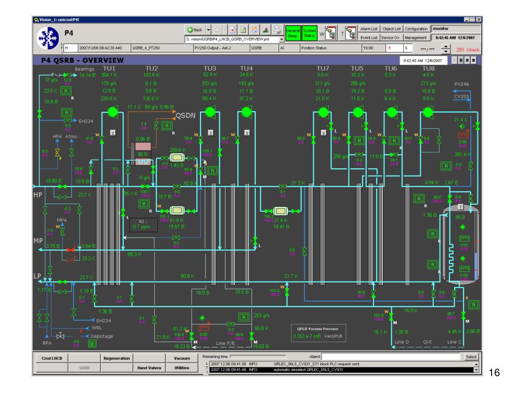The width and height of the screenshot is (532, 399).
Task: Click the N2 0.7 ppm analyzer box
Action: point(143,224)
